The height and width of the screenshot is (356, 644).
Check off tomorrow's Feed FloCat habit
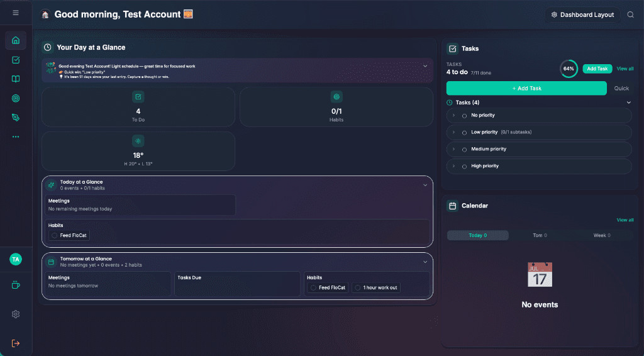click(313, 287)
